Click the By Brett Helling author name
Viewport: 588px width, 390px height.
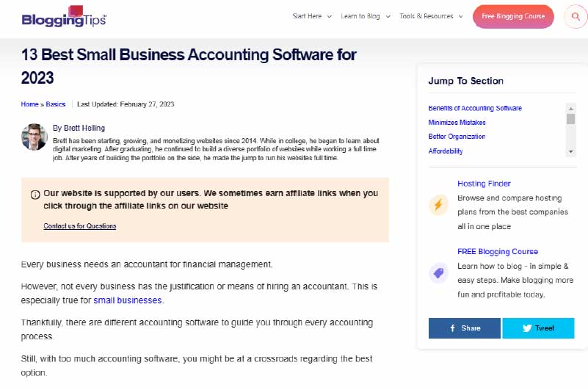coord(79,128)
